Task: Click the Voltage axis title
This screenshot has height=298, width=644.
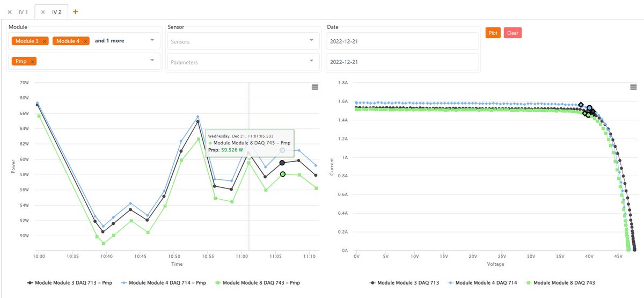Action: 495,264
